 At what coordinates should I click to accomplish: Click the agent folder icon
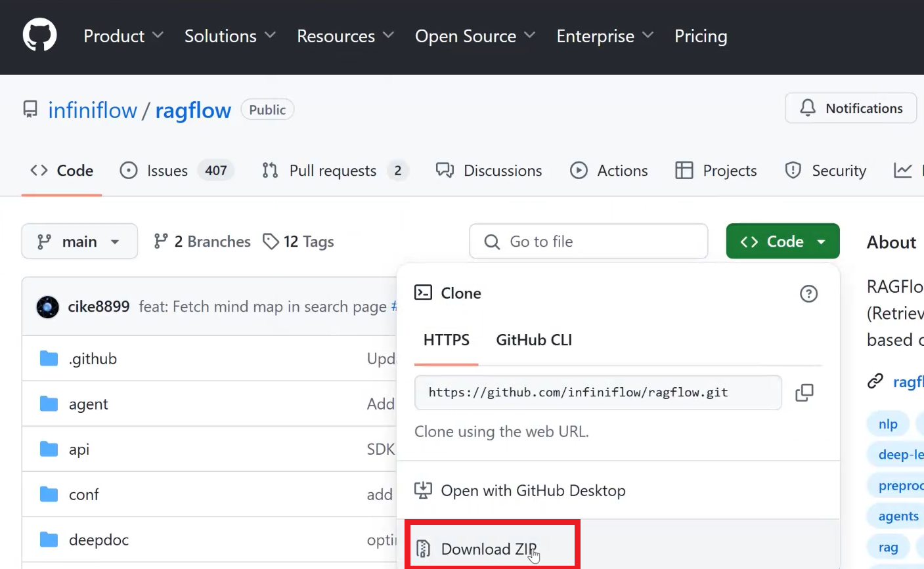point(49,404)
